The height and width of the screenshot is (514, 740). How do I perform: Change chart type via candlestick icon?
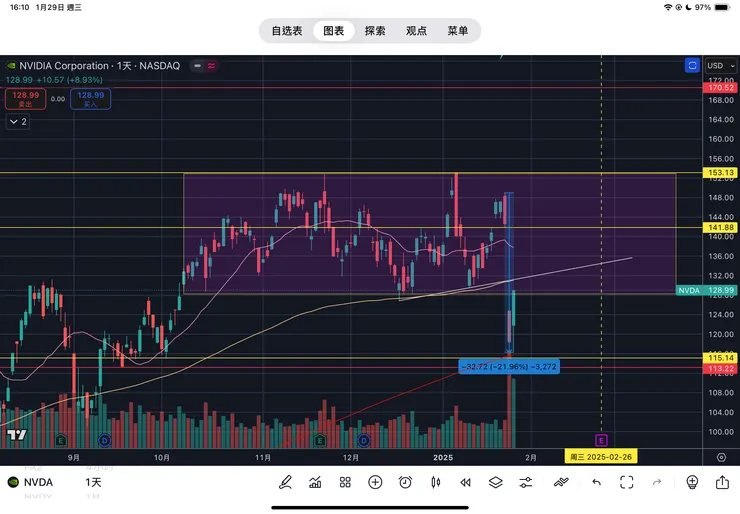(x=436, y=482)
